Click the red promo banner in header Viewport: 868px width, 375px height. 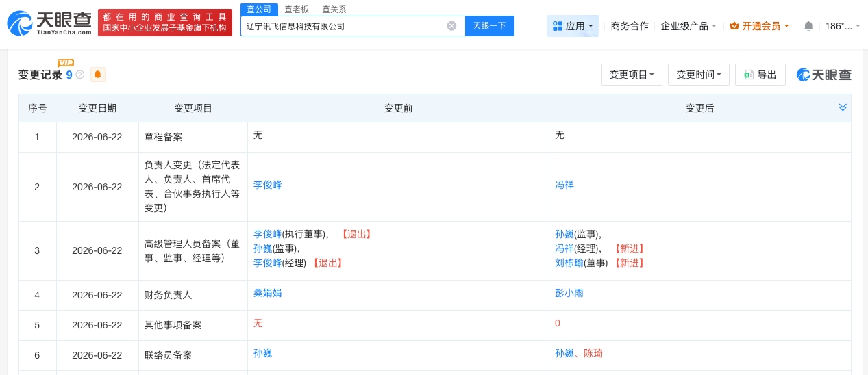pyautogui.click(x=165, y=23)
